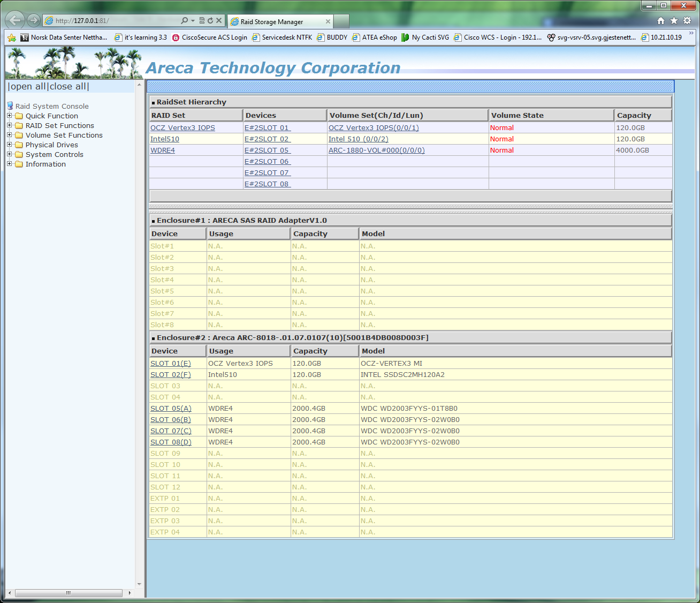
Task: Open the it's learning 3.3 bookmark
Action: pyautogui.click(x=141, y=37)
